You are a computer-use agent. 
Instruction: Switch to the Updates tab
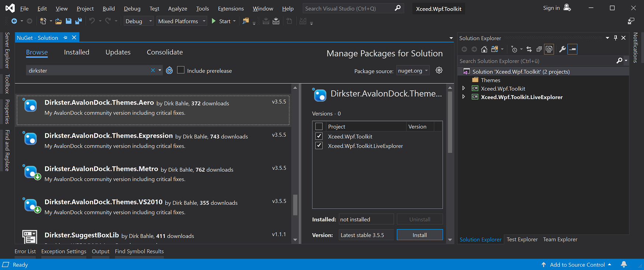(x=118, y=52)
